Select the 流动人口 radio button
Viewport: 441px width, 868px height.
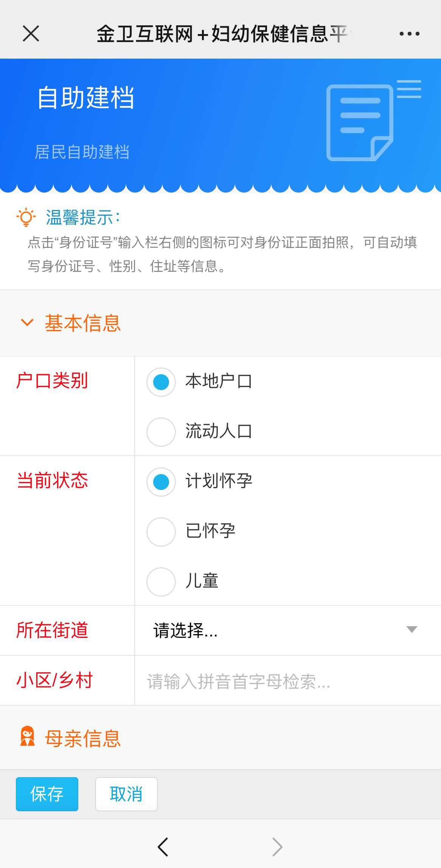point(161,432)
